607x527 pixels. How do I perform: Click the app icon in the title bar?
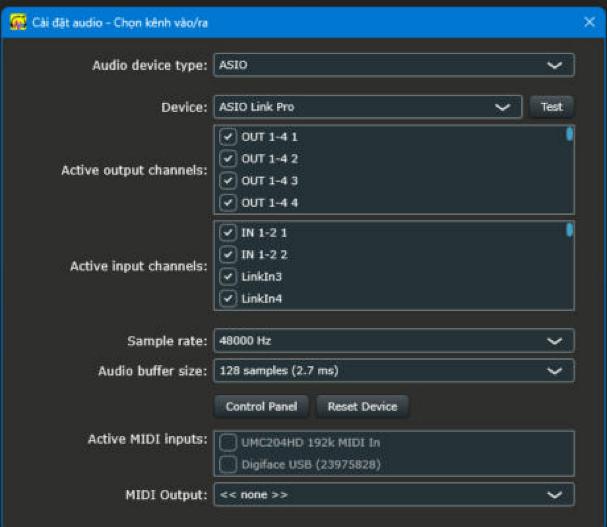[x=18, y=22]
